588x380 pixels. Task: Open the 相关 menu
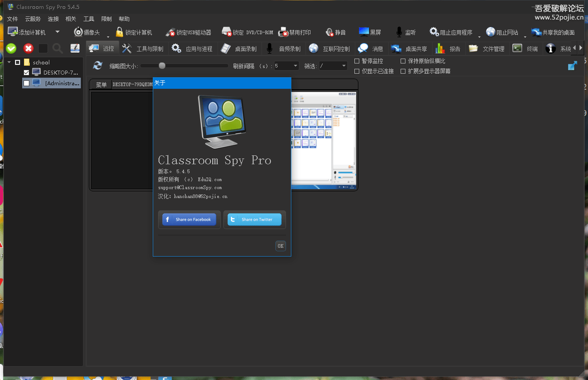point(71,19)
